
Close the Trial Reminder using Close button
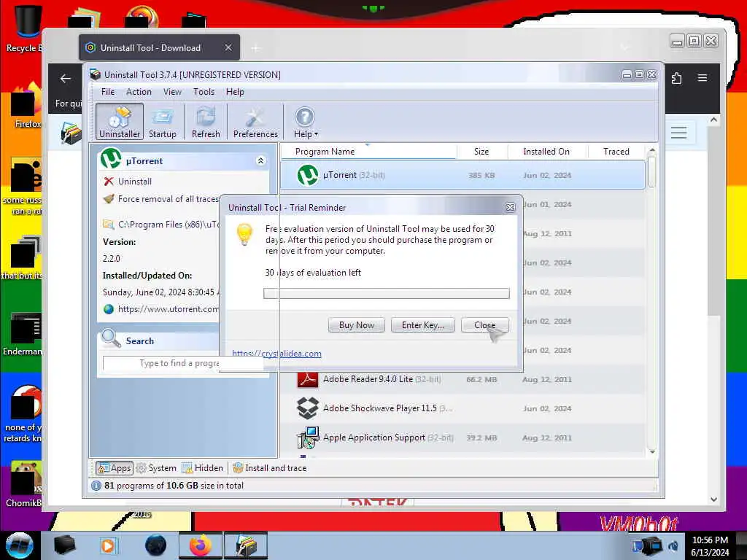pyautogui.click(x=485, y=324)
